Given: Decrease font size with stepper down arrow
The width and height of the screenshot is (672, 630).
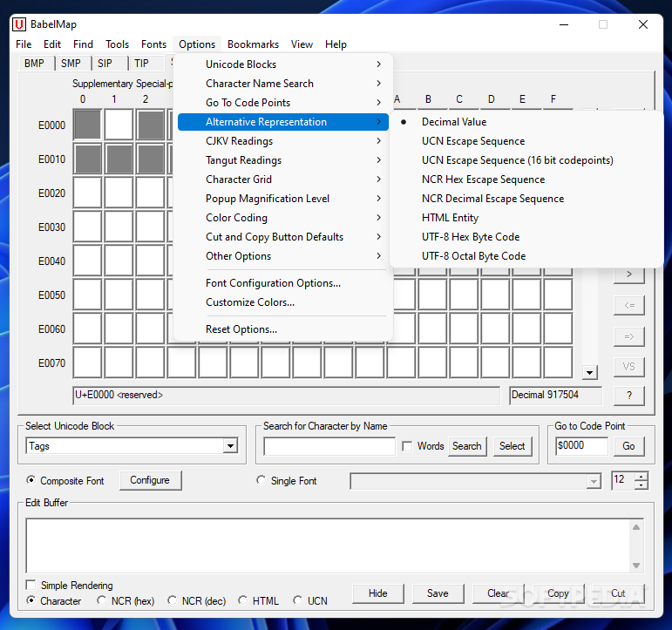Looking at the screenshot, I should coord(641,484).
